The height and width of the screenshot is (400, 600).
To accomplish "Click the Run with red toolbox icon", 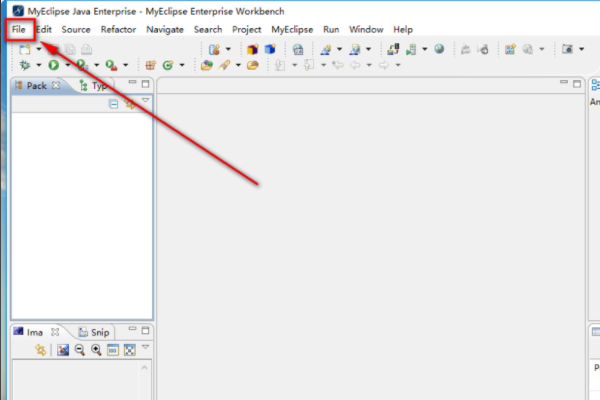I will coord(111,65).
